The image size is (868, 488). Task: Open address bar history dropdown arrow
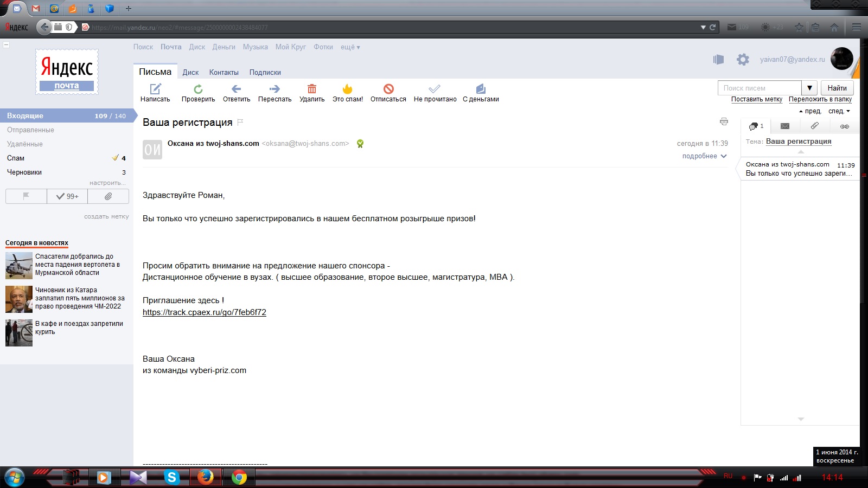(x=703, y=27)
